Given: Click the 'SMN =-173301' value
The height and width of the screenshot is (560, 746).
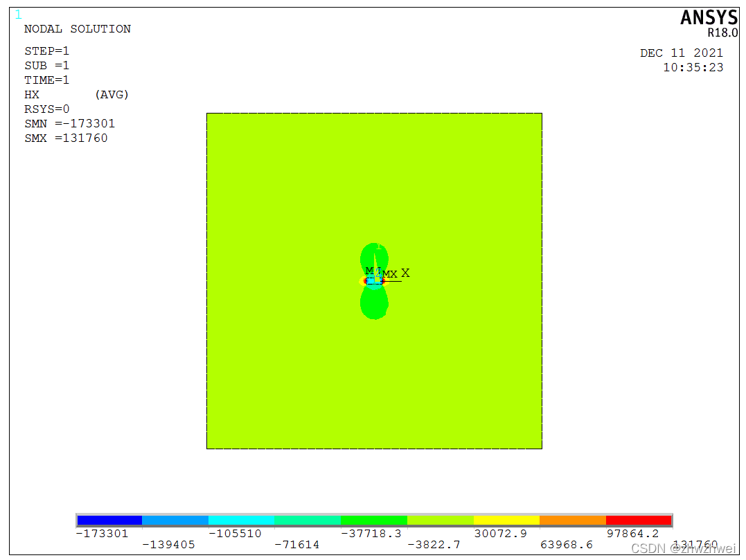Looking at the screenshot, I should click(x=69, y=124).
